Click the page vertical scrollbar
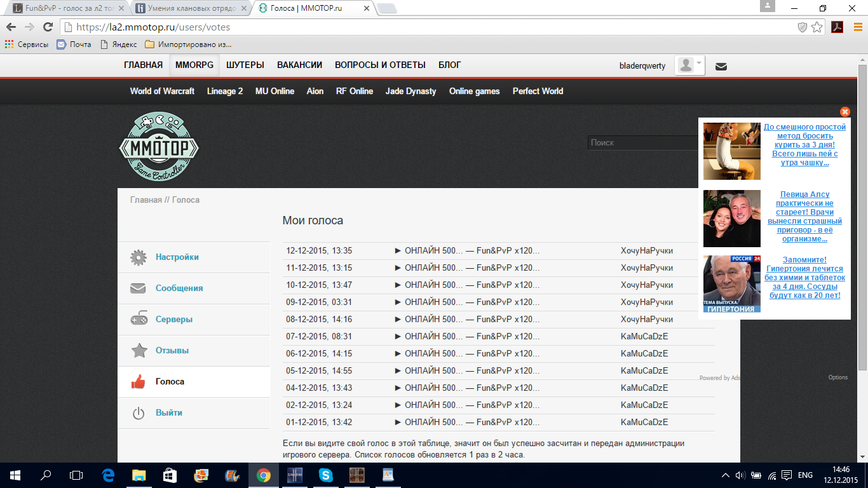The image size is (868, 488). pos(862,216)
